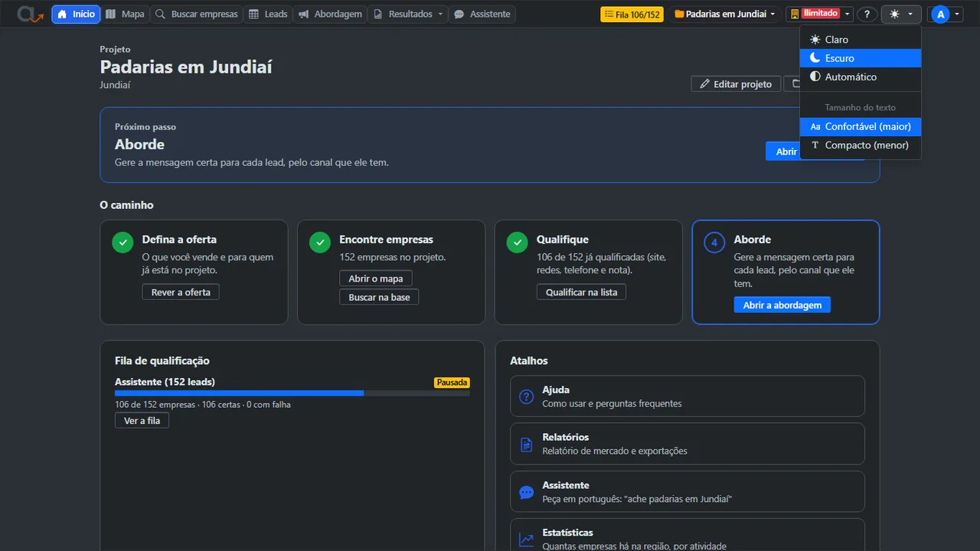Screen dimensions: 980x551
Task: Open the Abordagem megaphone section
Action: point(330,14)
